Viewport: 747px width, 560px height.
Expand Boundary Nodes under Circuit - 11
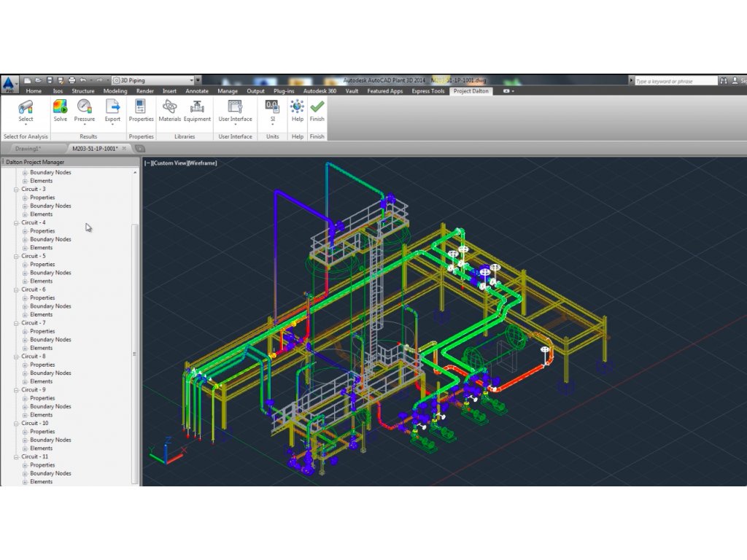[25, 474]
